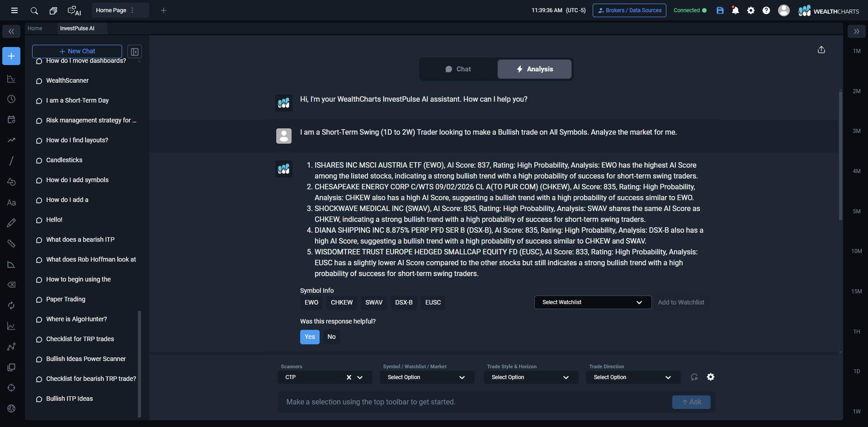Open symbol info for EUSC
The width and height of the screenshot is (868, 427).
(x=433, y=302)
